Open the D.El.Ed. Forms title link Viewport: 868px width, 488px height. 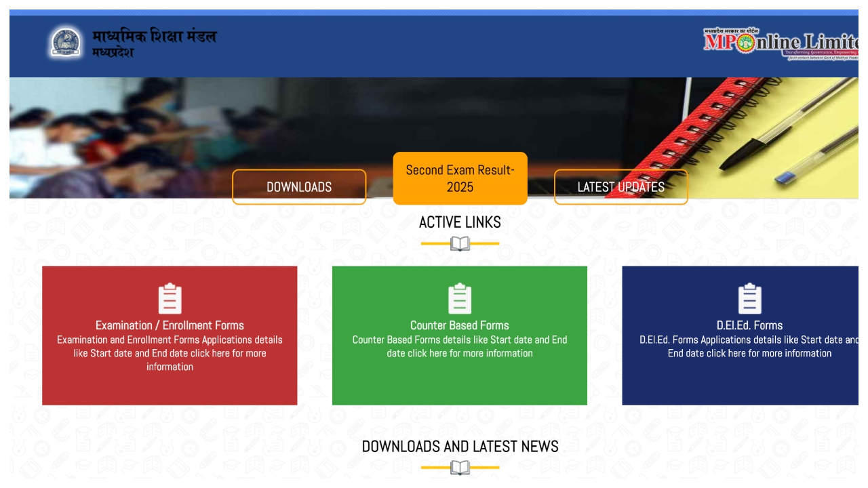[749, 325]
